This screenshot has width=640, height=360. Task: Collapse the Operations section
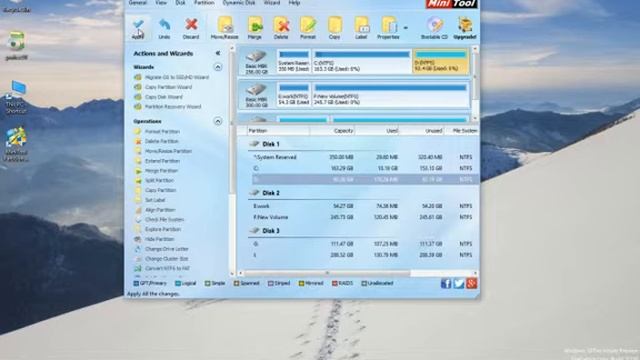[x=218, y=121]
